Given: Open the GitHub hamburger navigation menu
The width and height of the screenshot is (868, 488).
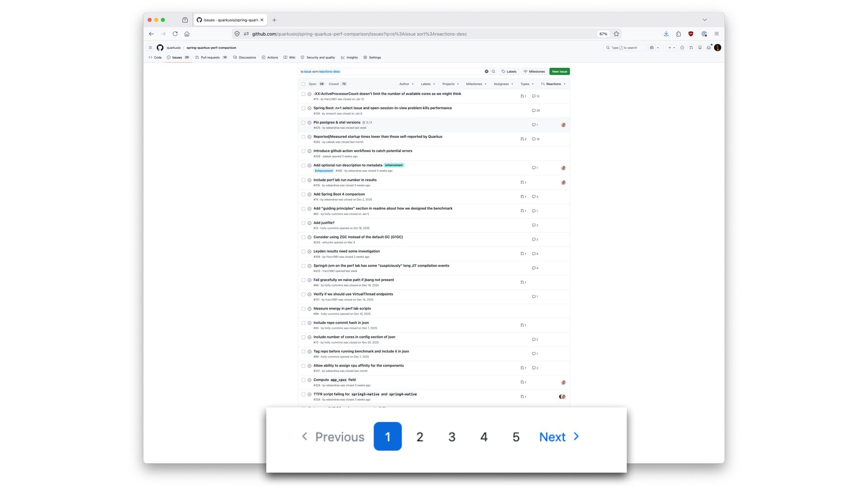Looking at the screenshot, I should (151, 47).
